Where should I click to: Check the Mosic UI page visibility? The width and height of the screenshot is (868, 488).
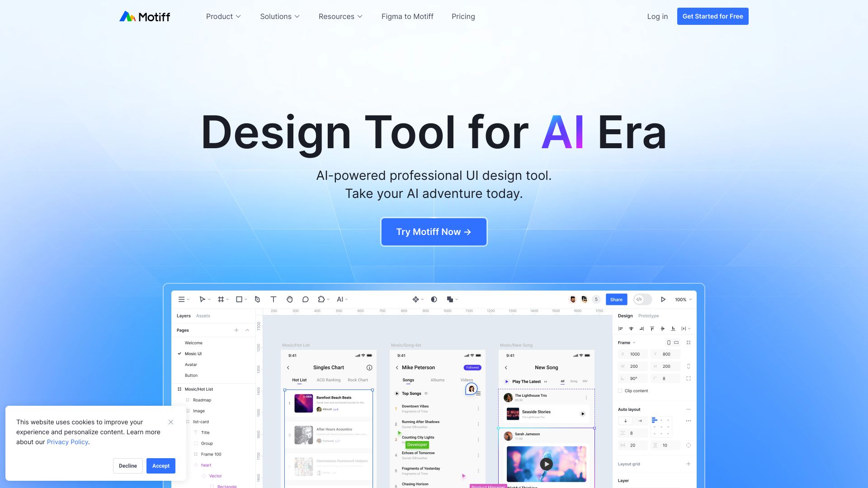(179, 353)
